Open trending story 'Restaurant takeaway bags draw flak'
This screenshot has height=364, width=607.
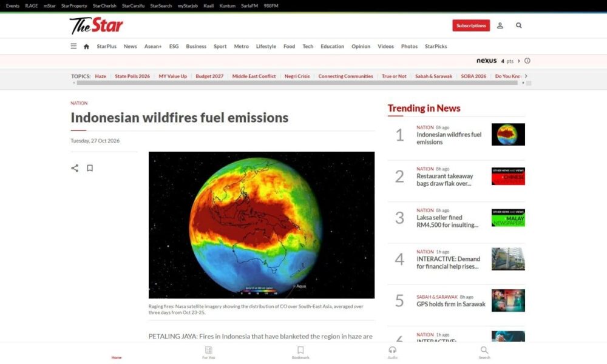tap(445, 180)
